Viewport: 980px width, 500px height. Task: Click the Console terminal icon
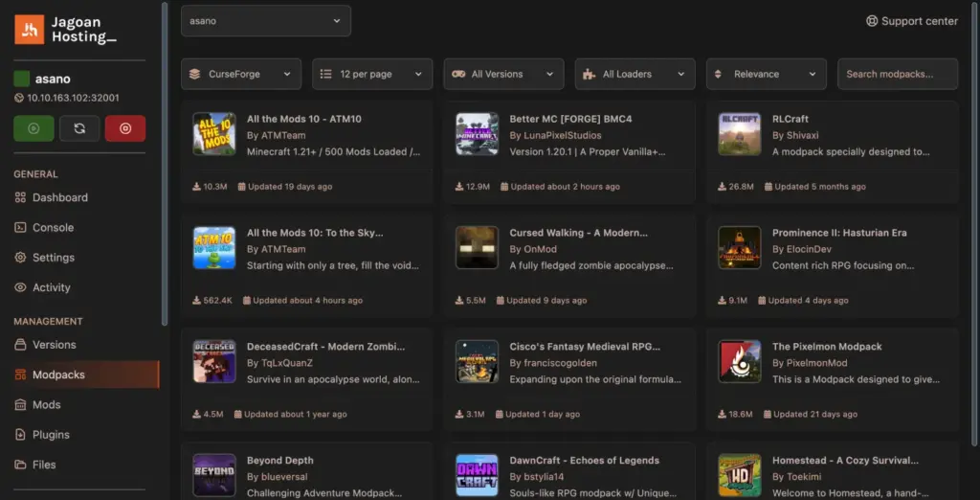coord(21,228)
